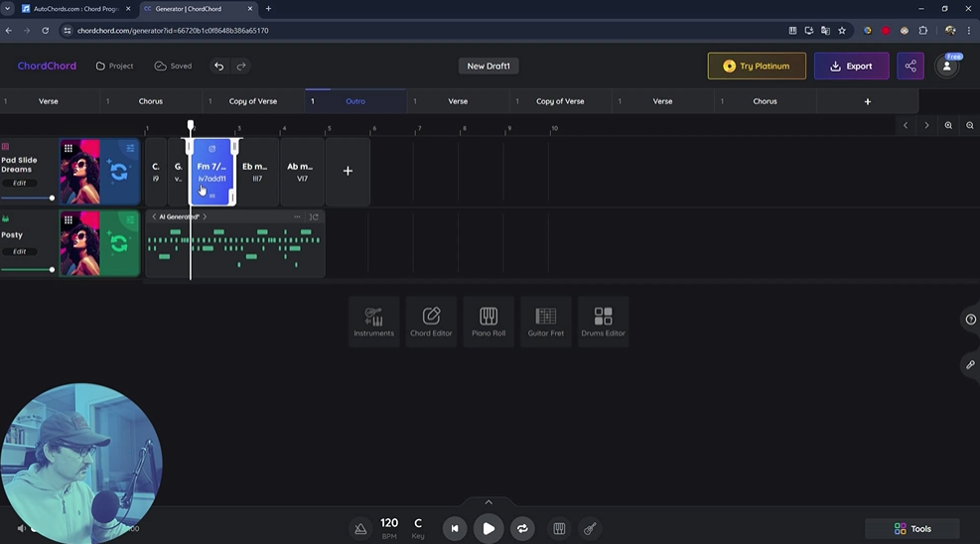Select the Outro section tab

pos(354,101)
